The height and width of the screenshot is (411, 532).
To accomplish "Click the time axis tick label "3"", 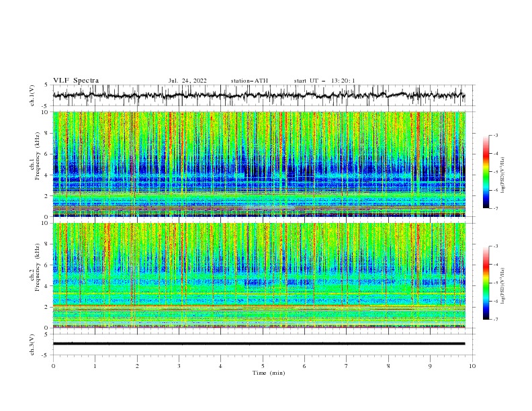I will click(x=179, y=366).
